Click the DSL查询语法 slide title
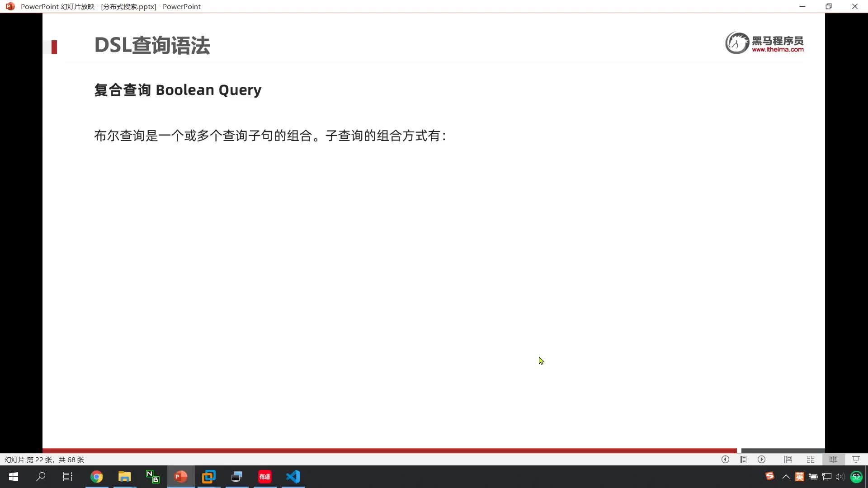This screenshot has width=868, height=488. coord(152,46)
